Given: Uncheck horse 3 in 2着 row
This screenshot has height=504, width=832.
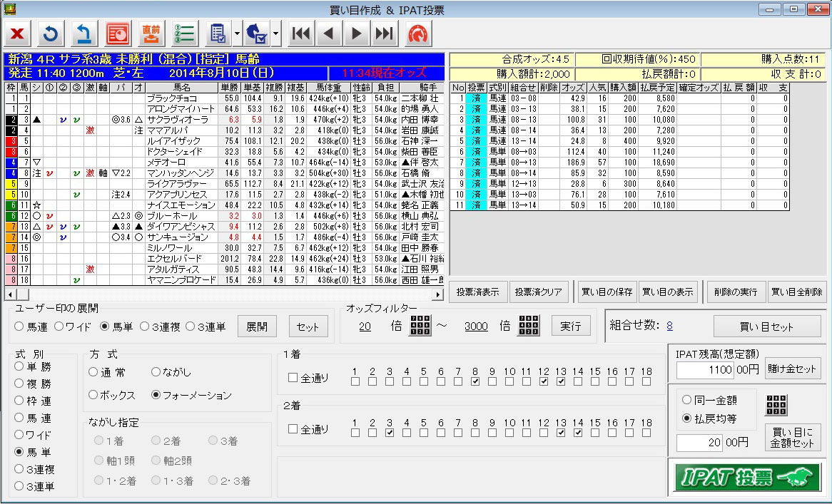Looking at the screenshot, I should [x=390, y=433].
